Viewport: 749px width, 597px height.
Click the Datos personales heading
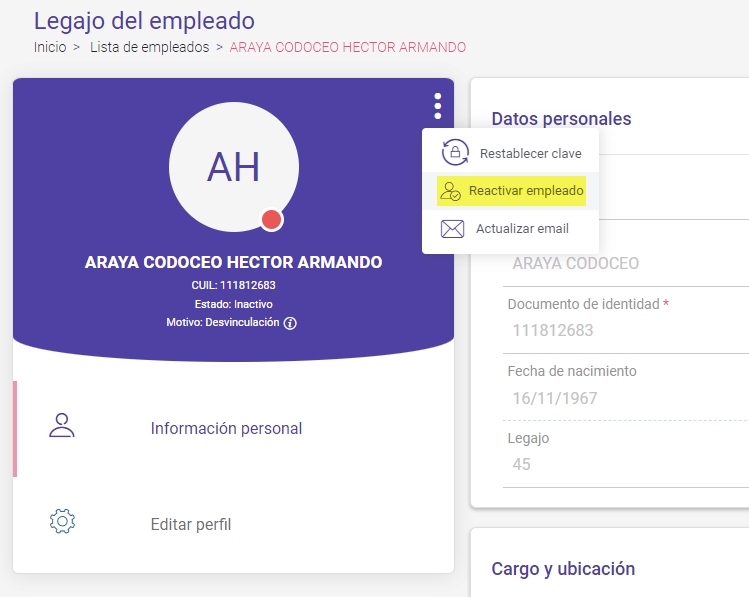pos(561,119)
